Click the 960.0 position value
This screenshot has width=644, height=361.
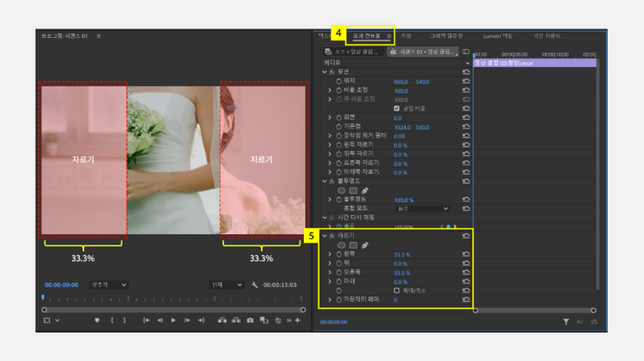tap(401, 81)
